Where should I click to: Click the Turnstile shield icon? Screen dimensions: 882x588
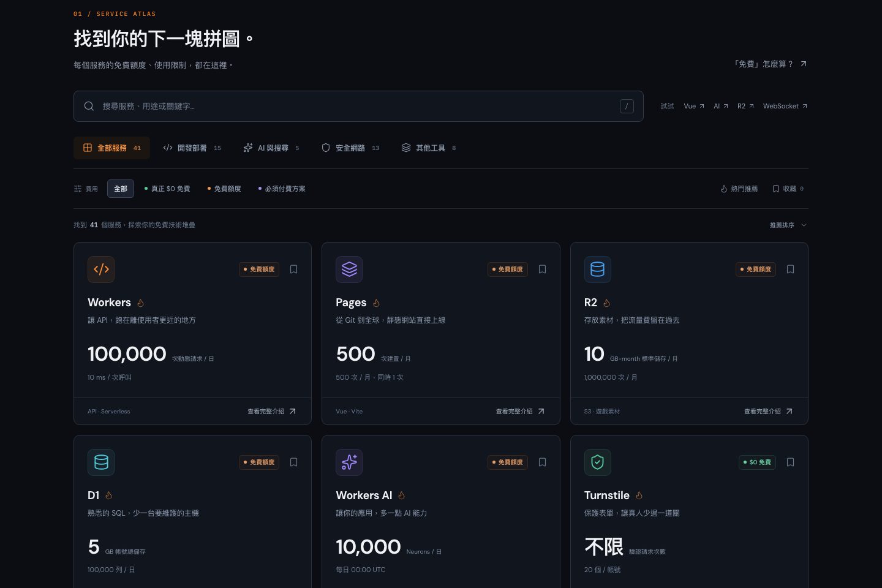point(597,462)
